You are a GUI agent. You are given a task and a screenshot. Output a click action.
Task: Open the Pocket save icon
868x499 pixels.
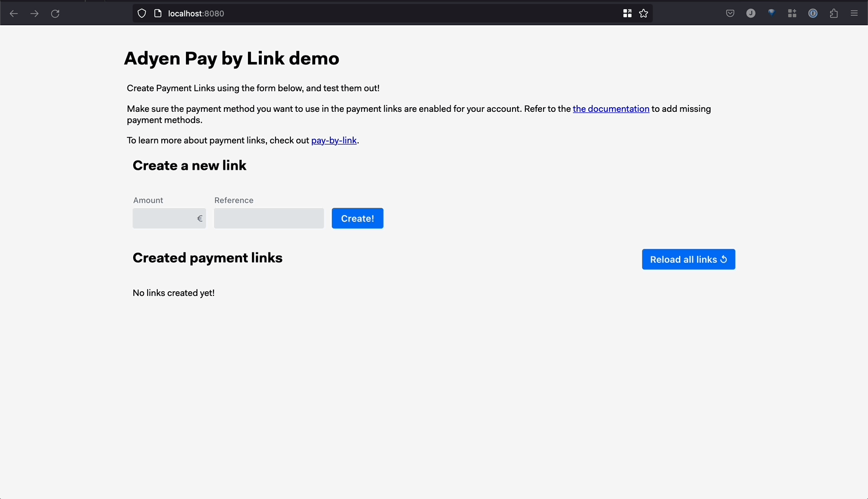[x=730, y=13]
